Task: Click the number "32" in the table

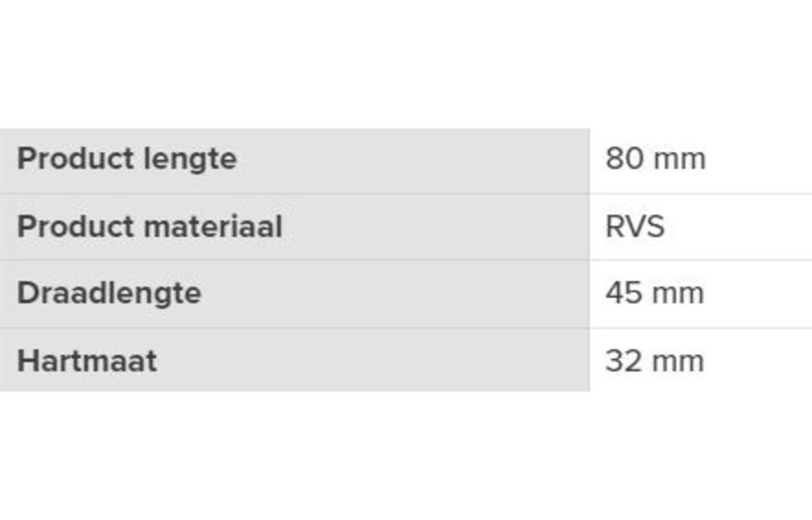Action: pyautogui.click(x=624, y=361)
